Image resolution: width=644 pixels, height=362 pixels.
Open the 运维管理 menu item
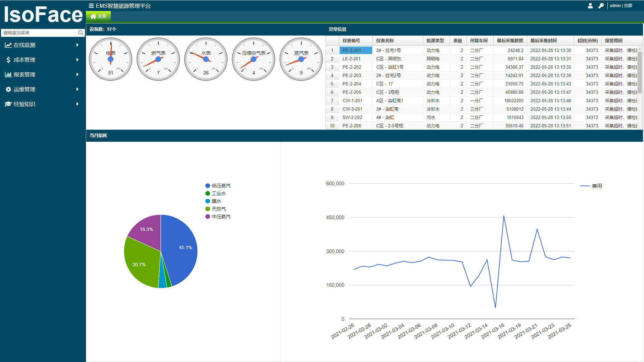(x=24, y=89)
